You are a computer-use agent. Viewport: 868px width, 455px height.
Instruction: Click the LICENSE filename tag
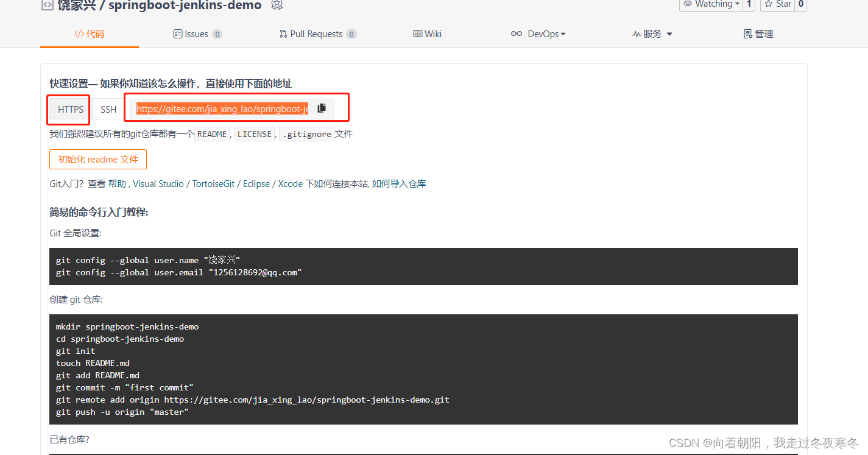255,135
